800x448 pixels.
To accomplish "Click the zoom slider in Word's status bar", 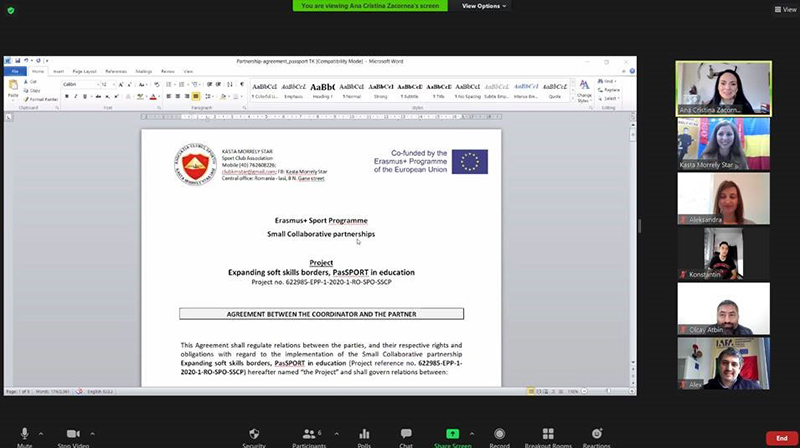I will 608,391.
